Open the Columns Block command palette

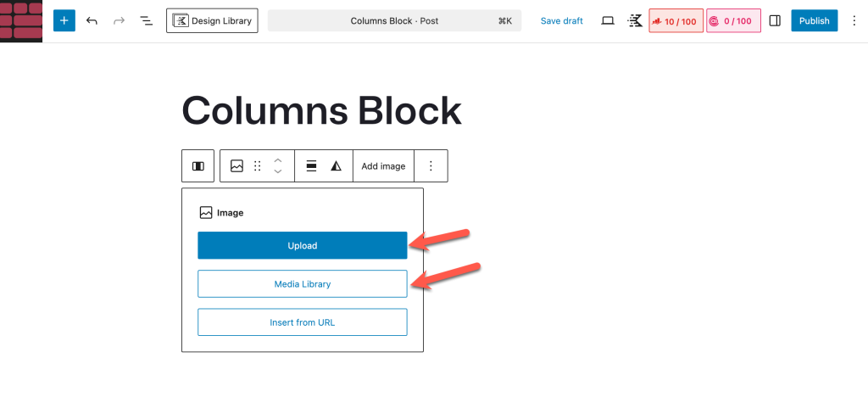click(394, 20)
